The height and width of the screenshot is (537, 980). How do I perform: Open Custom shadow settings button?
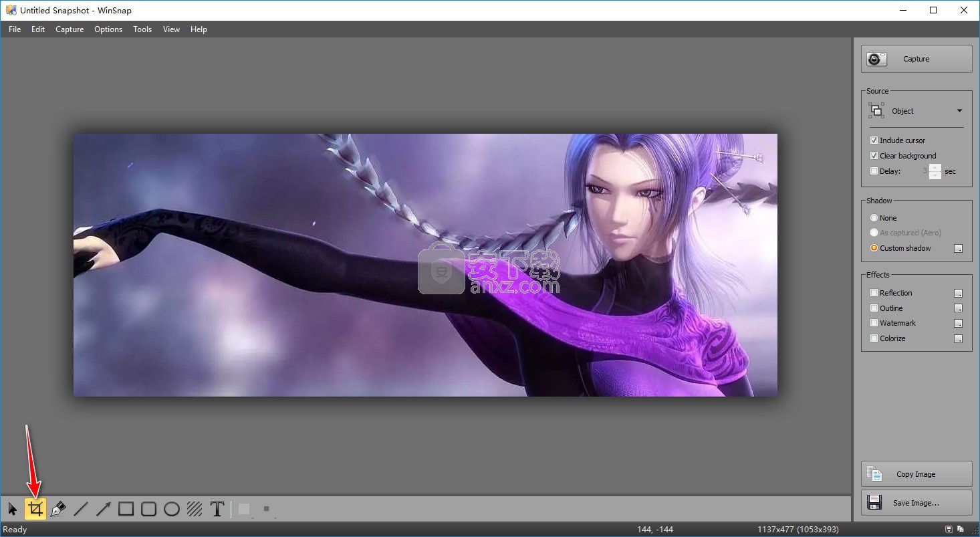click(958, 248)
